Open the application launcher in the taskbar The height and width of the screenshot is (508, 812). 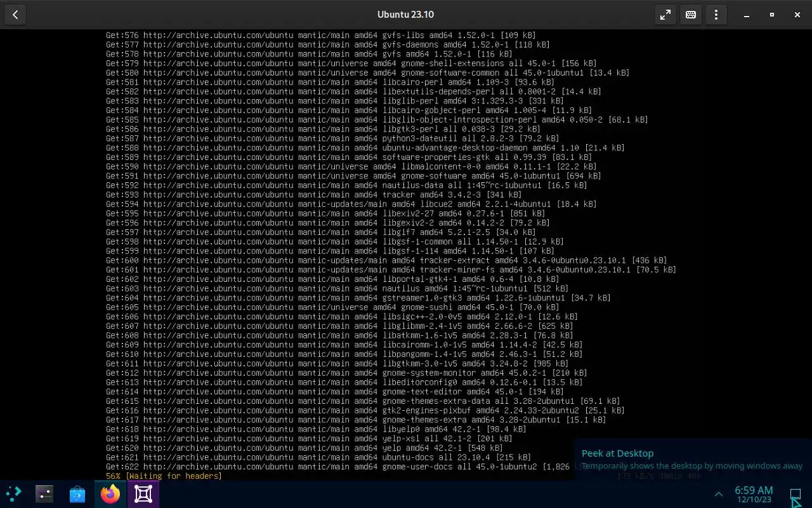click(x=13, y=494)
